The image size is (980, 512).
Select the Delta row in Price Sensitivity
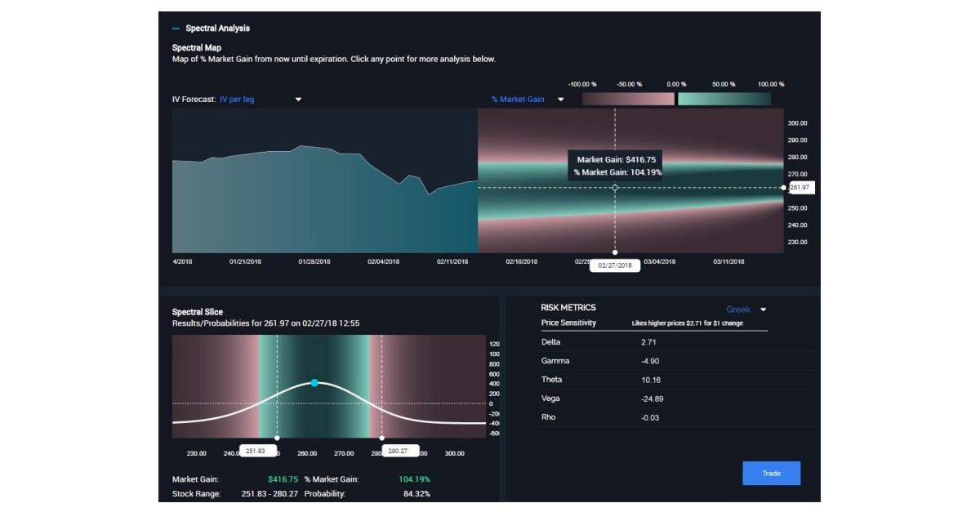(612, 342)
